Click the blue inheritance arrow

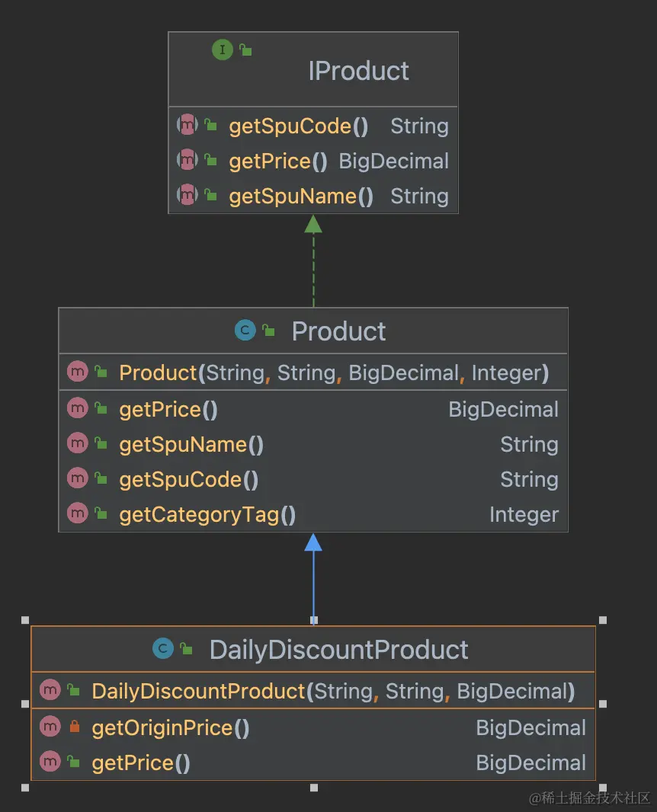point(313,579)
